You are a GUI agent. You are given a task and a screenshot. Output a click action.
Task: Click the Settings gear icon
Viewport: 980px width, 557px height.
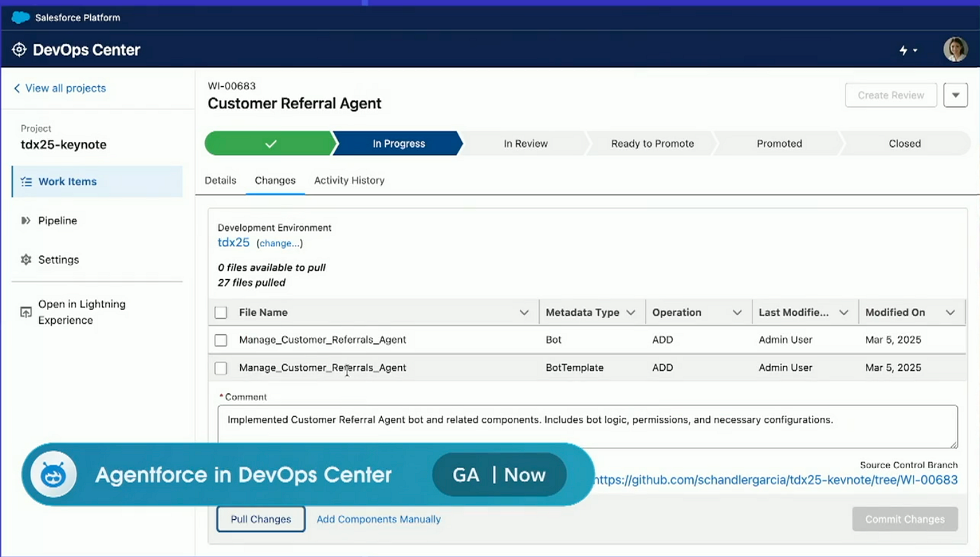[26, 260]
